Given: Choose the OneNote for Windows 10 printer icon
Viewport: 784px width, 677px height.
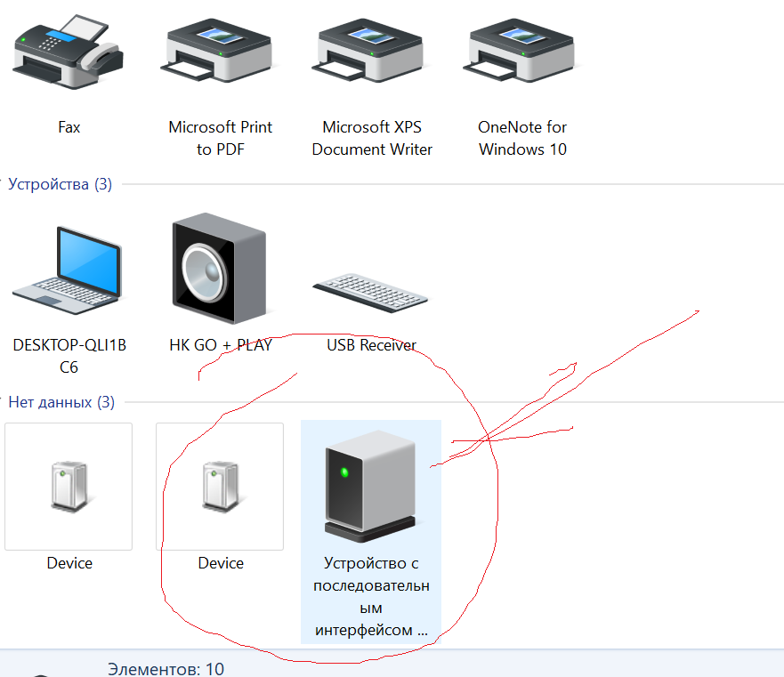Looking at the screenshot, I should point(522,53).
